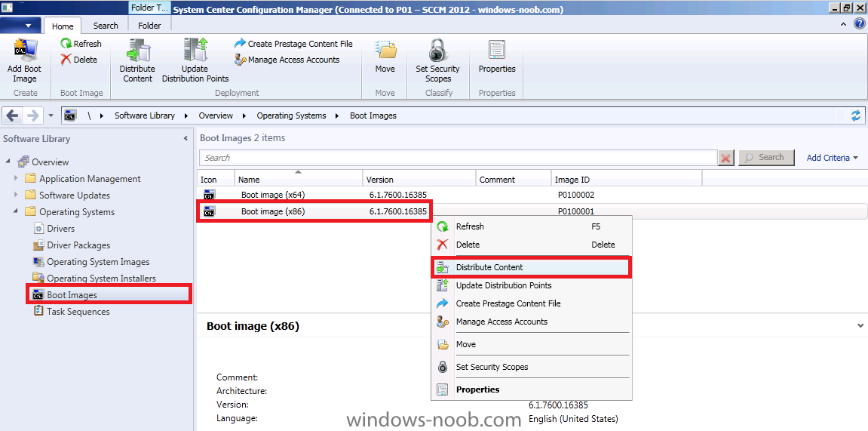Click the Search button
The height and width of the screenshot is (431, 868).
click(x=766, y=157)
